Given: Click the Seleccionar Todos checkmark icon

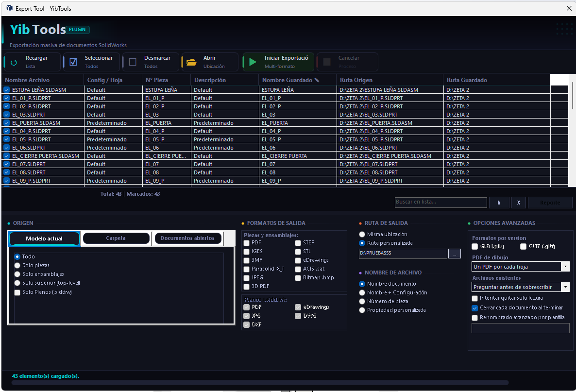Looking at the screenshot, I should [x=73, y=62].
